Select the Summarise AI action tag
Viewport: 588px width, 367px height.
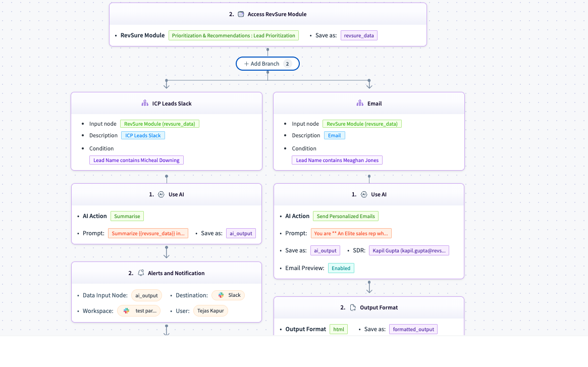127,216
